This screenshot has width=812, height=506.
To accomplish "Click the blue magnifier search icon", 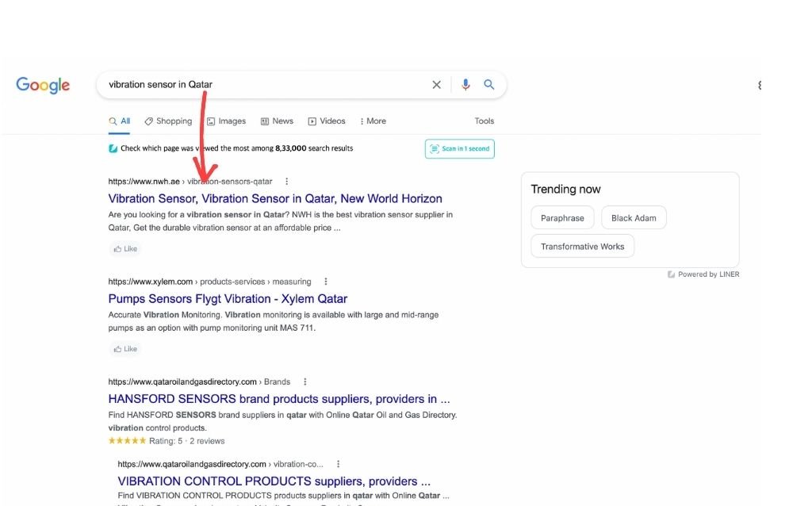I will [489, 85].
